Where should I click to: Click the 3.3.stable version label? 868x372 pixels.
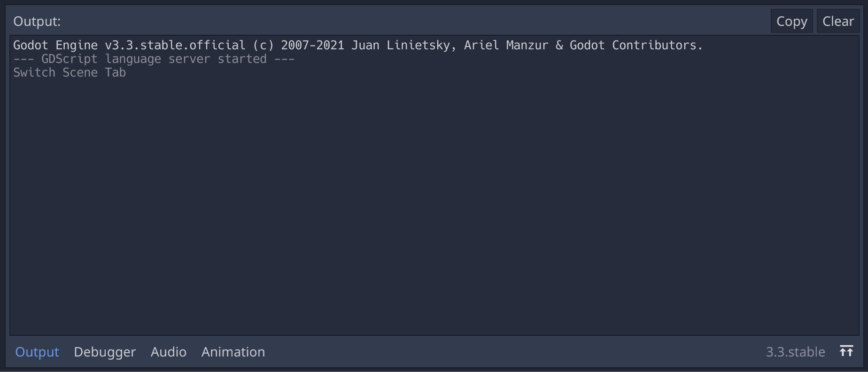click(x=795, y=352)
